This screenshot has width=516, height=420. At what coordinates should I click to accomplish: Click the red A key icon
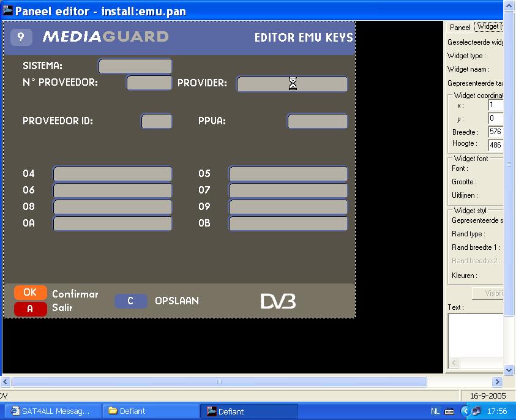(x=30, y=309)
